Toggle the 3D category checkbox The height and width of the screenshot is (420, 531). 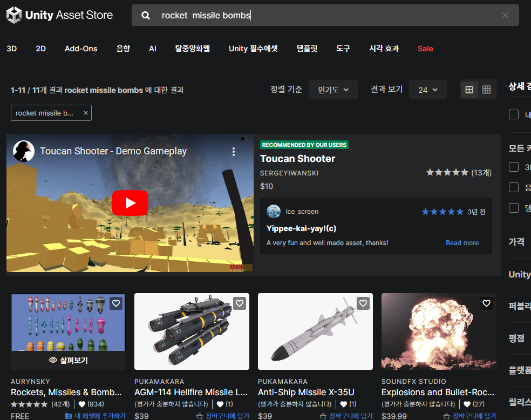point(514,167)
